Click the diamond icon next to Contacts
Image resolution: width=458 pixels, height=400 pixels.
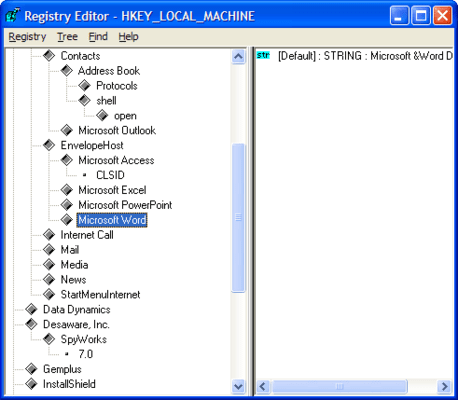(x=49, y=56)
